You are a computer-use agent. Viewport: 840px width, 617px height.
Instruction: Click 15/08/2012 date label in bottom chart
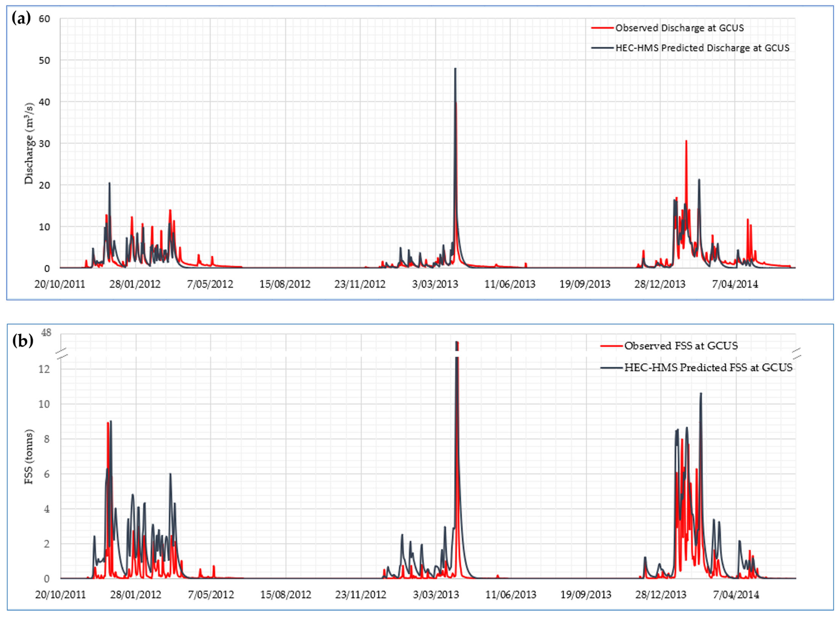[x=286, y=595]
